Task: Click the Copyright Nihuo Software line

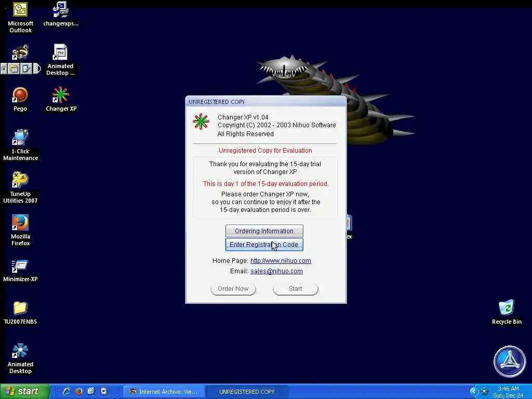Action: coord(277,125)
